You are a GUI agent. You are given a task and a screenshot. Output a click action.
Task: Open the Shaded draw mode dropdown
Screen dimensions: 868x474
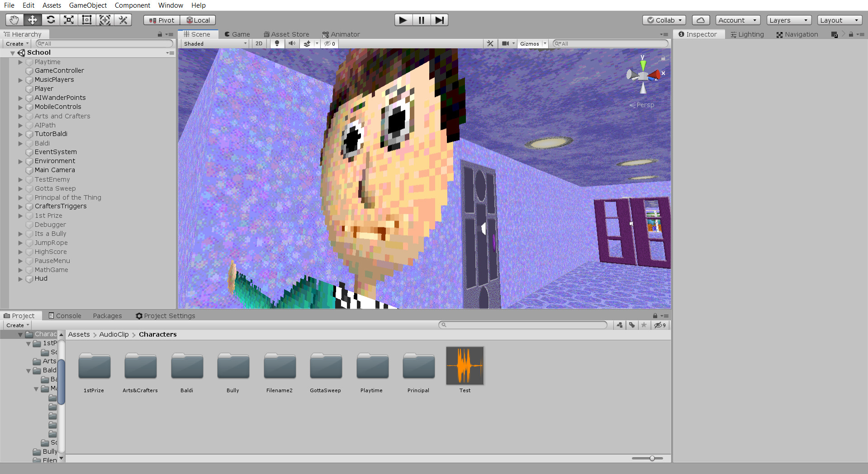213,43
